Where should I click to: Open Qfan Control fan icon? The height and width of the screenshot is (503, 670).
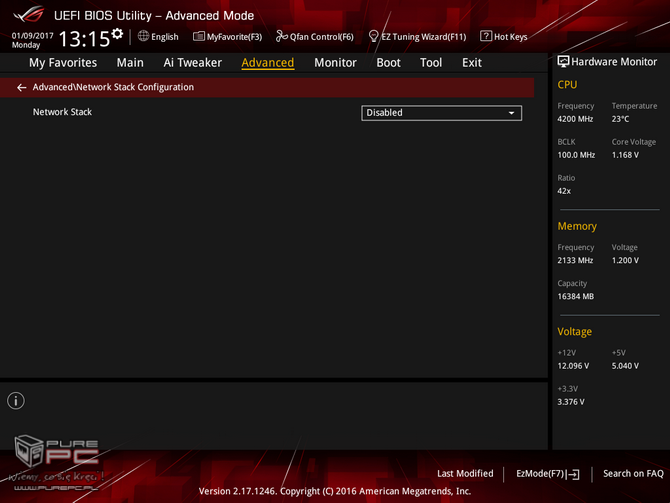coord(281,36)
